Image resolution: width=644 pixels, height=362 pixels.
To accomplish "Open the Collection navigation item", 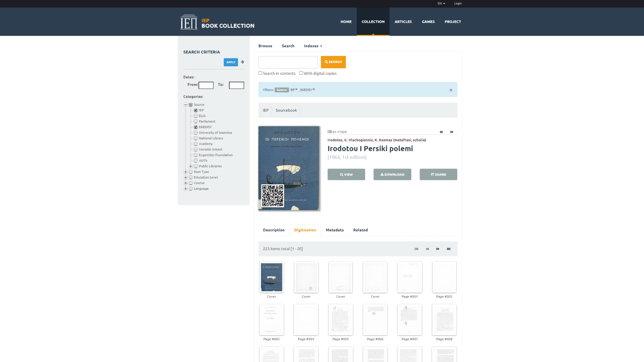I will (373, 22).
